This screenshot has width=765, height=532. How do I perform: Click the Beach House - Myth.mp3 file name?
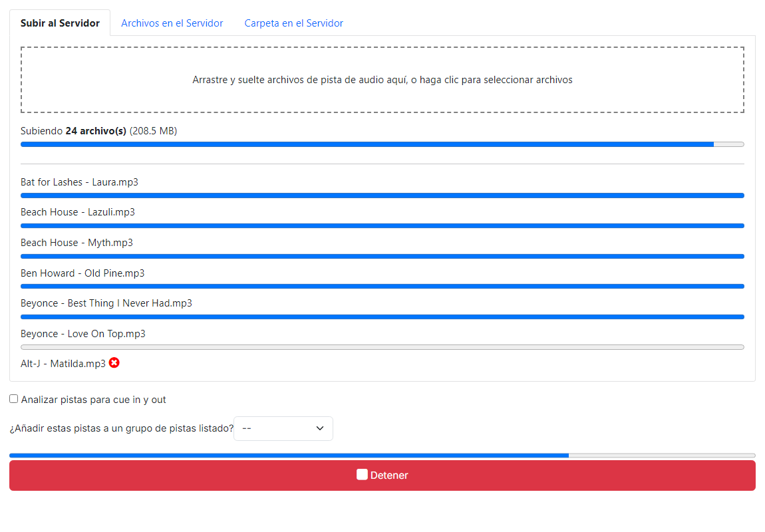click(x=76, y=243)
